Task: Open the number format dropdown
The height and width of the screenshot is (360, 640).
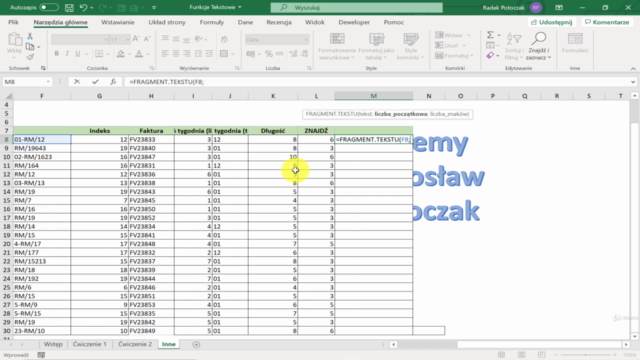Action: pos(306,40)
